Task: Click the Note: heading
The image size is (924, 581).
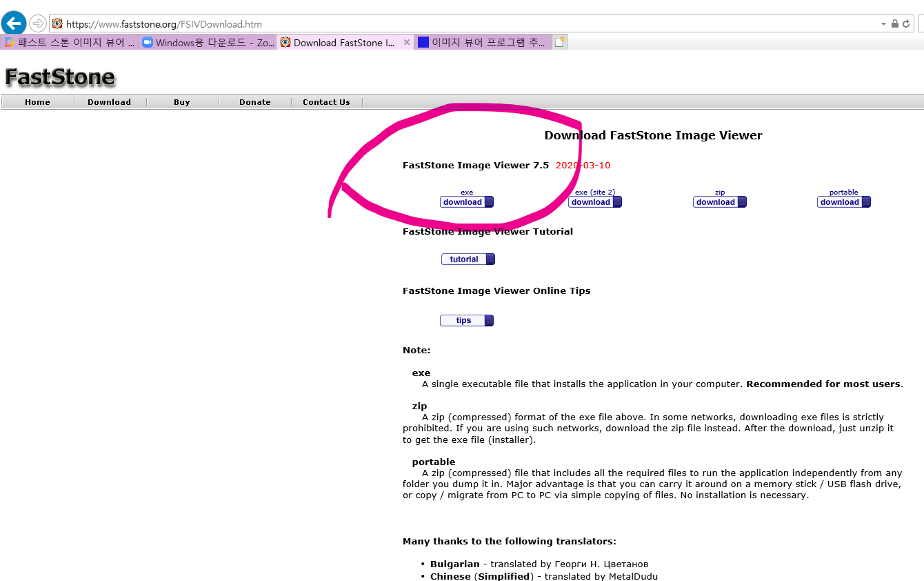Action: 416,351
